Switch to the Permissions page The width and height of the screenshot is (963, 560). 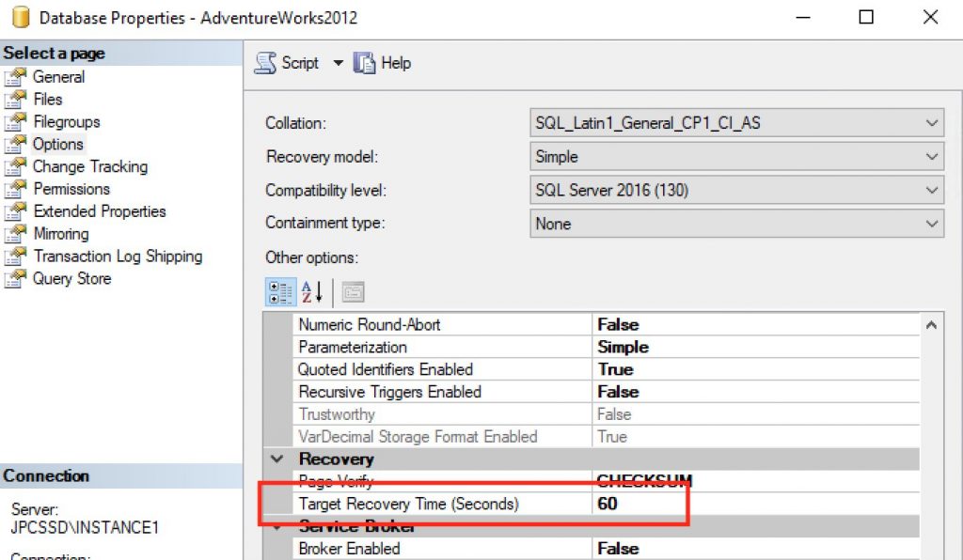[72, 189]
